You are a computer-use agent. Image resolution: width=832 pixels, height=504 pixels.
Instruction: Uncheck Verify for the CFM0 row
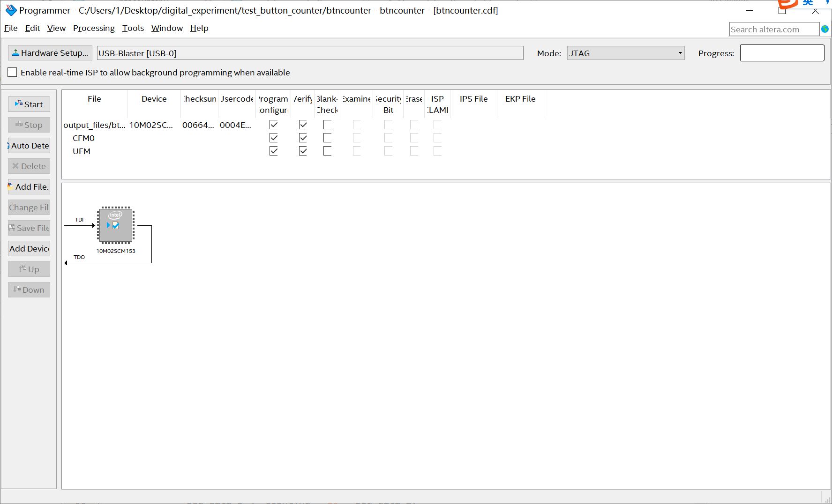coord(303,138)
